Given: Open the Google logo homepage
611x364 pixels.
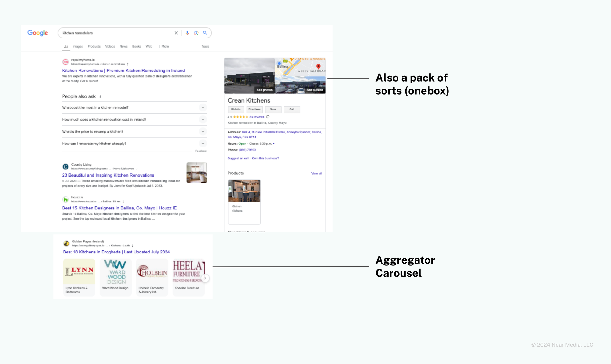Looking at the screenshot, I should tap(38, 33).
